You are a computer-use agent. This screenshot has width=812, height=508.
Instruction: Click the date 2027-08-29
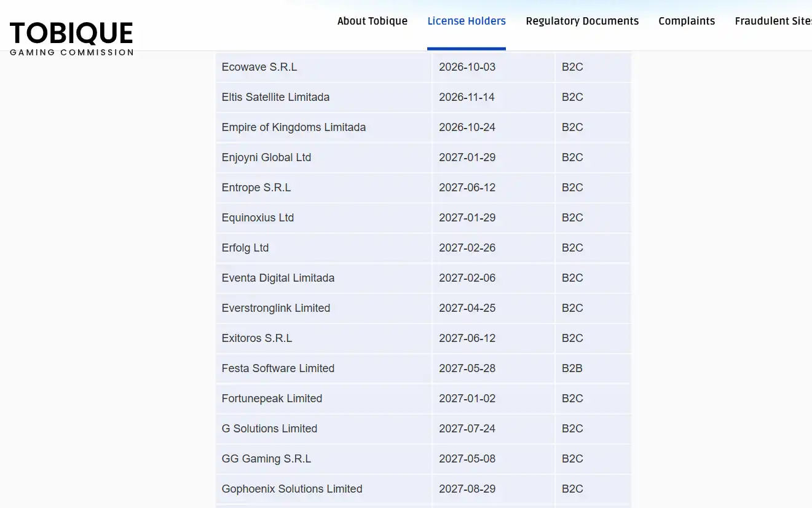[x=467, y=489]
